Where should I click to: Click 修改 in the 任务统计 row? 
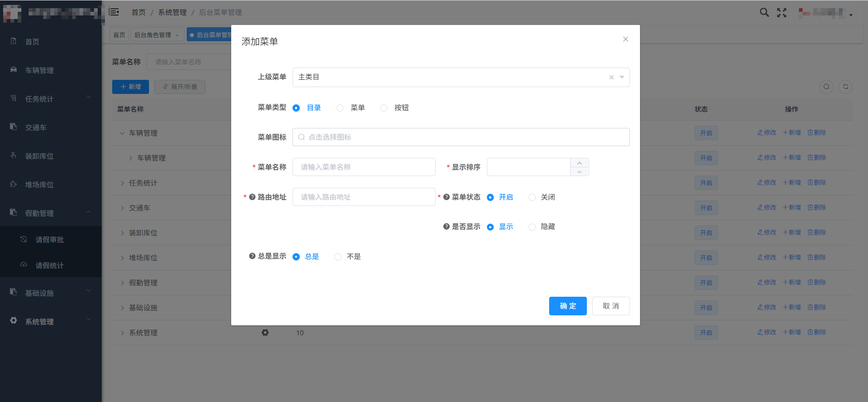767,182
